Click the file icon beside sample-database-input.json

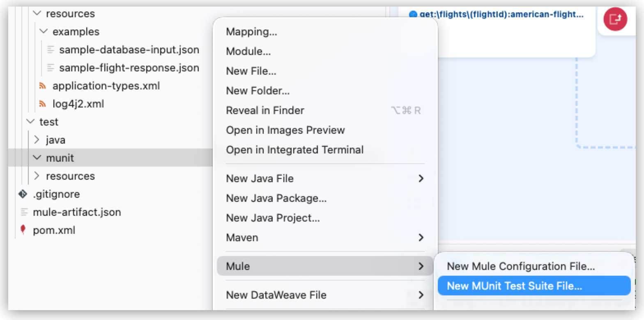pos(51,50)
